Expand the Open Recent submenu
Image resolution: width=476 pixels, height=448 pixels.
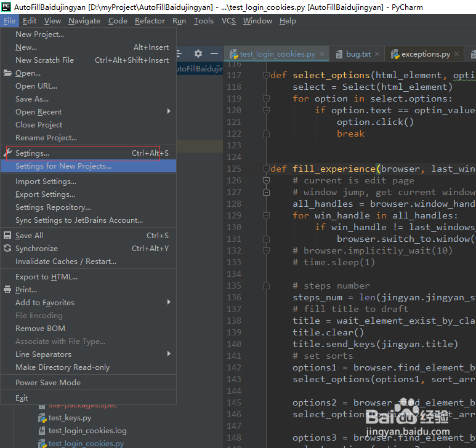click(x=169, y=111)
